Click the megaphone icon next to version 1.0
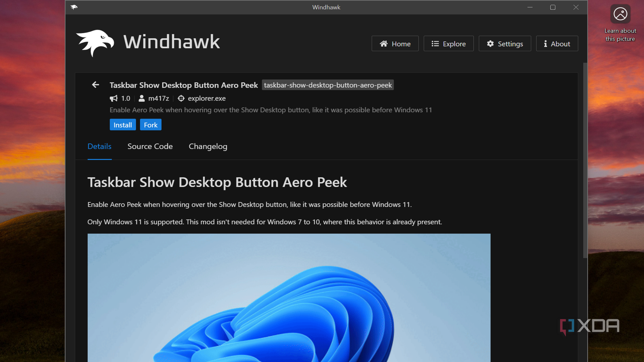 pyautogui.click(x=113, y=98)
